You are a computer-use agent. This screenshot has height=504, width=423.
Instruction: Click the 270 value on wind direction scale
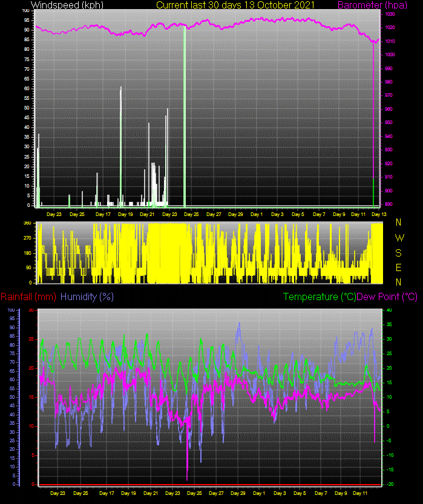(x=27, y=238)
